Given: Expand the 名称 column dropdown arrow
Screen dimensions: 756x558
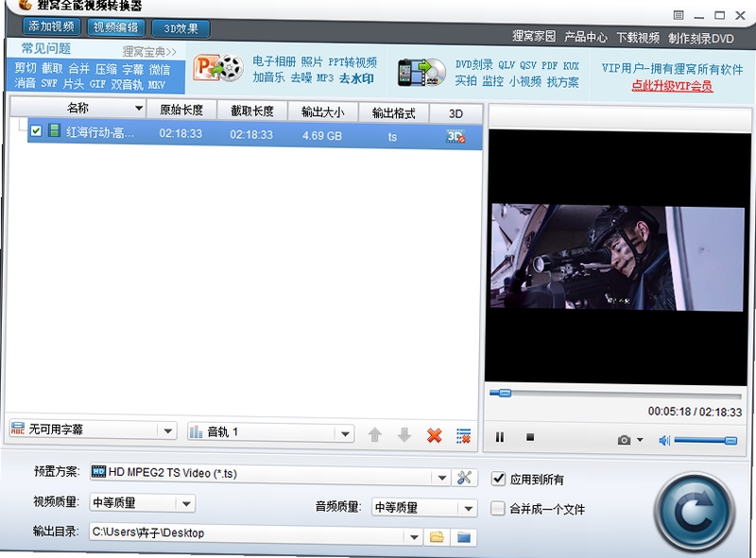Looking at the screenshot, I should 138,108.
